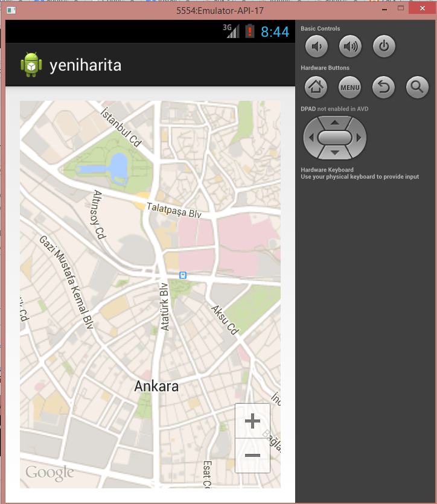Raise volume with the volume up button
The height and width of the screenshot is (504, 437).
click(x=350, y=46)
